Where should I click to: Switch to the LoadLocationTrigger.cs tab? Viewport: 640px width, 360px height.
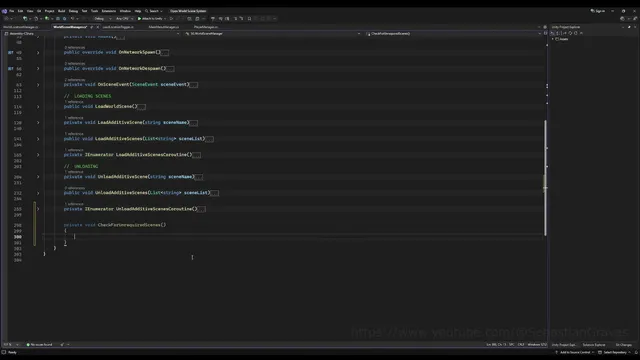pos(118,27)
